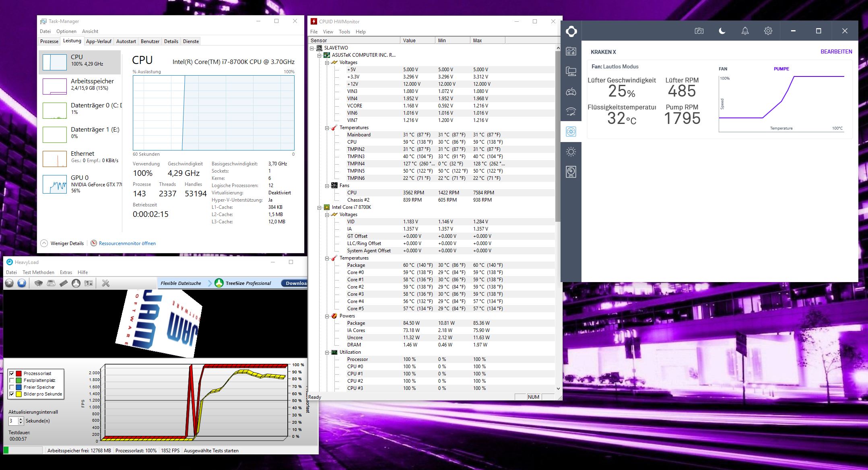Collapse the ASUSTeK Voltages section

[327, 62]
